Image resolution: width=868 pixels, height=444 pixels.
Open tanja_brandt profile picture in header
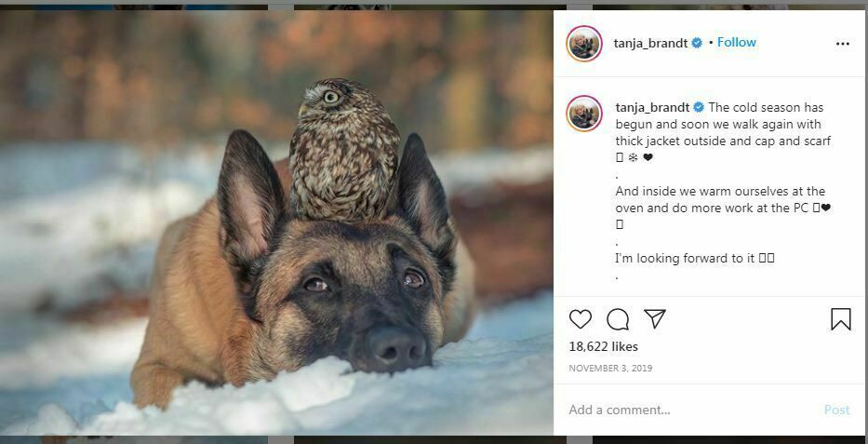(584, 44)
